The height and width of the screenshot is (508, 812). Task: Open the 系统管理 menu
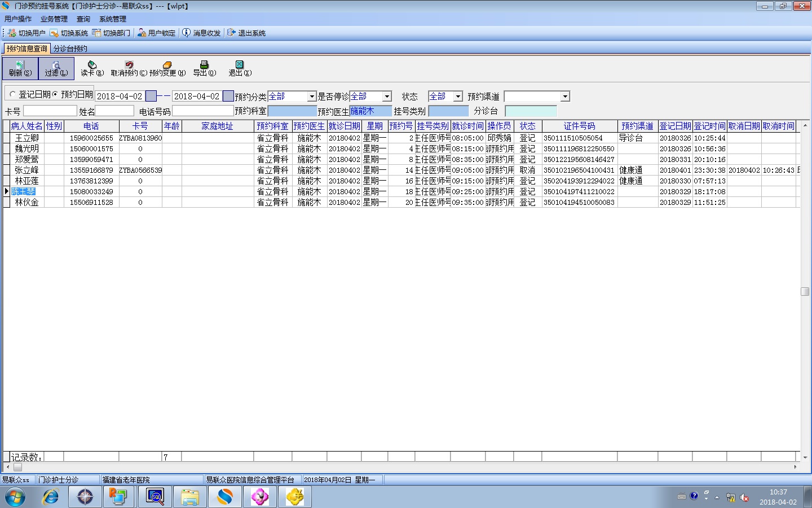[113, 19]
